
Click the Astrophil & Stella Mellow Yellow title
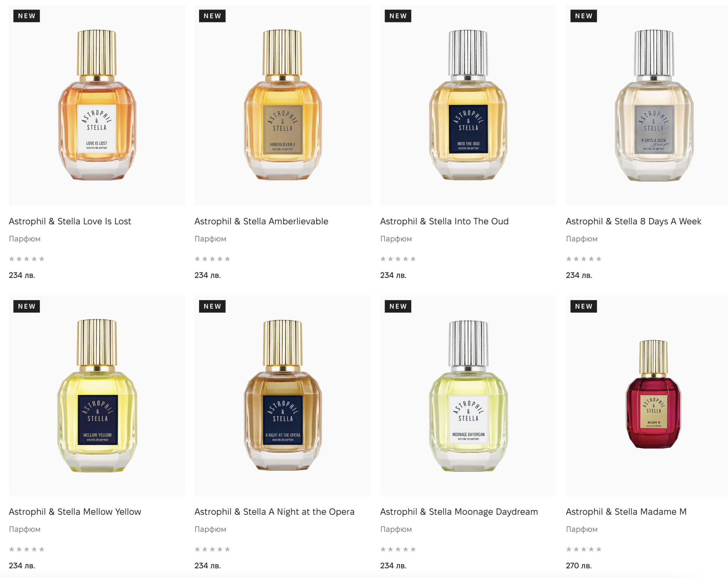coord(75,512)
